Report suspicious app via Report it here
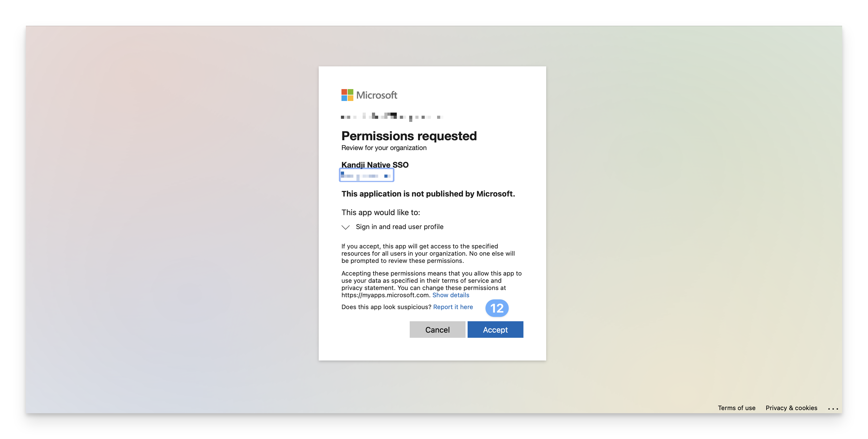The width and height of the screenshot is (868, 439). click(x=453, y=307)
